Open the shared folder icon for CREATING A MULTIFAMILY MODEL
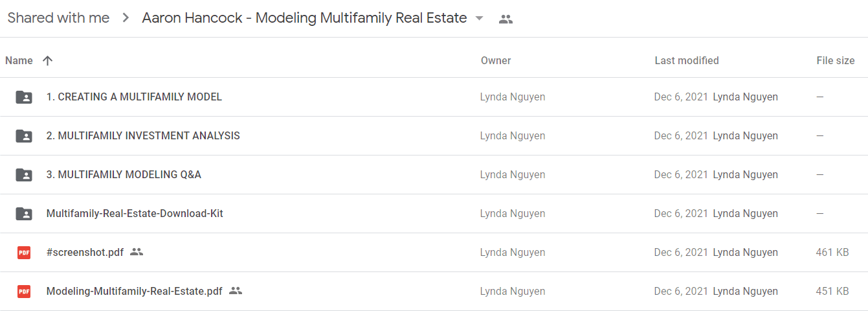Image resolution: width=868 pixels, height=311 pixels. tap(24, 97)
